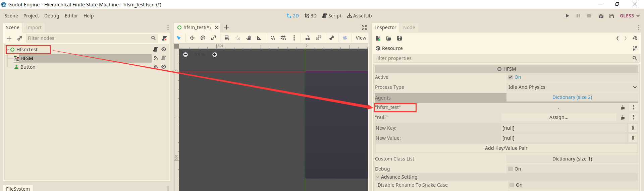Screen dimensions: 644x191
Task: Open snapping options three-dot menu
Action: (294, 38)
